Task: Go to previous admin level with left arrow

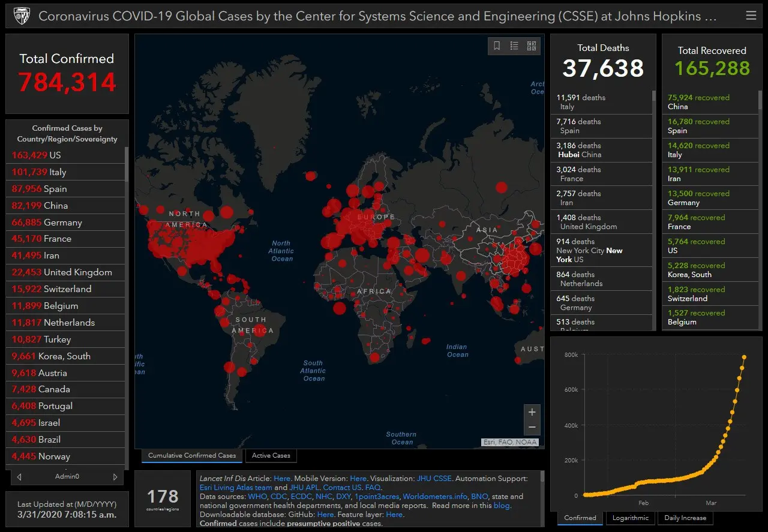Action: [20, 477]
